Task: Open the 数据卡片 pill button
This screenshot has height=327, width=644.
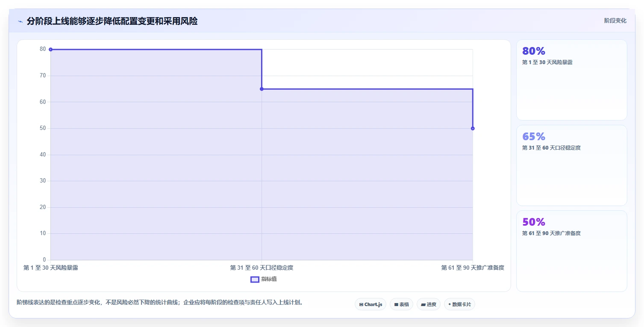Action: 459,304
